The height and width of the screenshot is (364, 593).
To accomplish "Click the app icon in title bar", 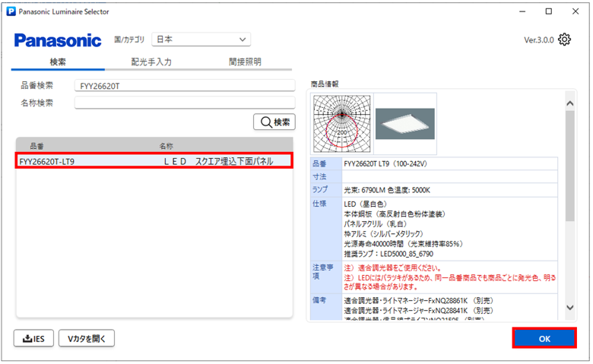I will [x=11, y=11].
